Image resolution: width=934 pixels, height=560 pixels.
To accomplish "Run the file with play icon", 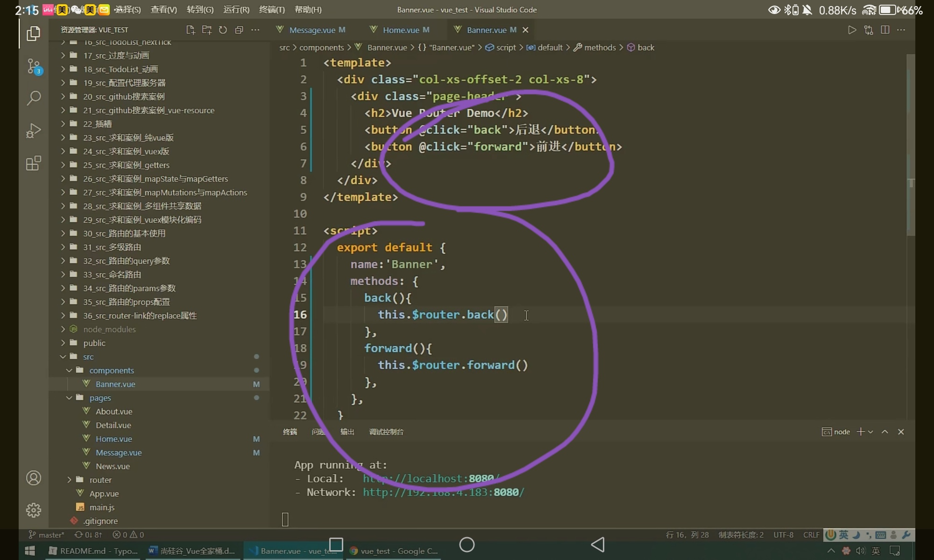I will click(852, 30).
